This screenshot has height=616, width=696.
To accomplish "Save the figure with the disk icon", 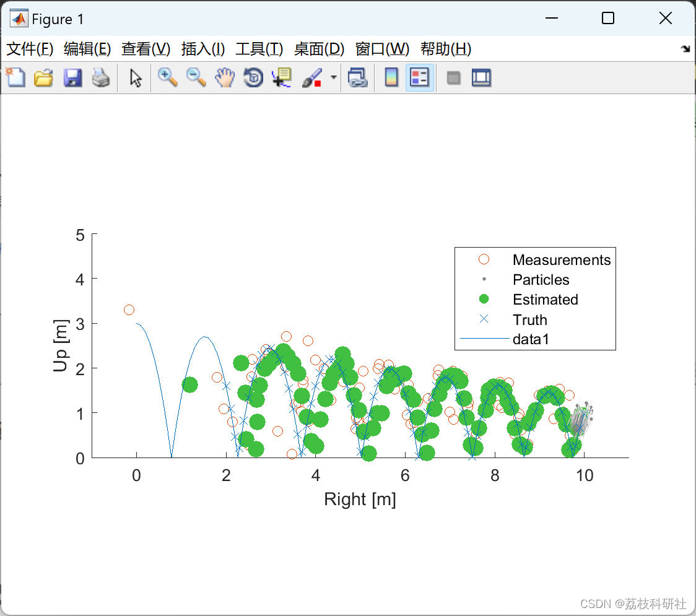I will tap(72, 77).
